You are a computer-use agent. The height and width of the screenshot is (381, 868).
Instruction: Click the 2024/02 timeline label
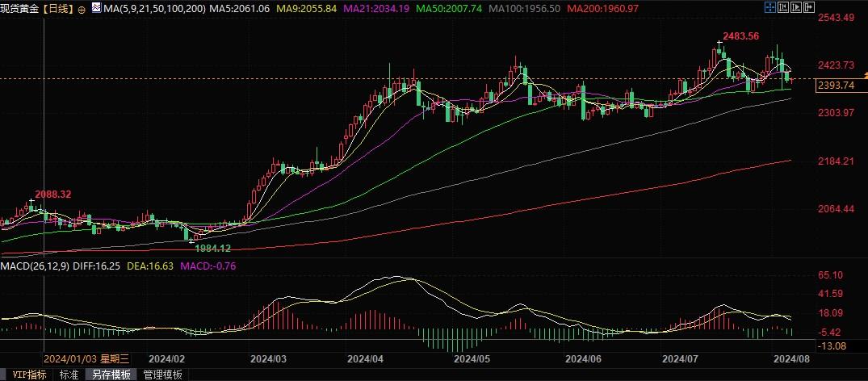pyautogui.click(x=166, y=359)
